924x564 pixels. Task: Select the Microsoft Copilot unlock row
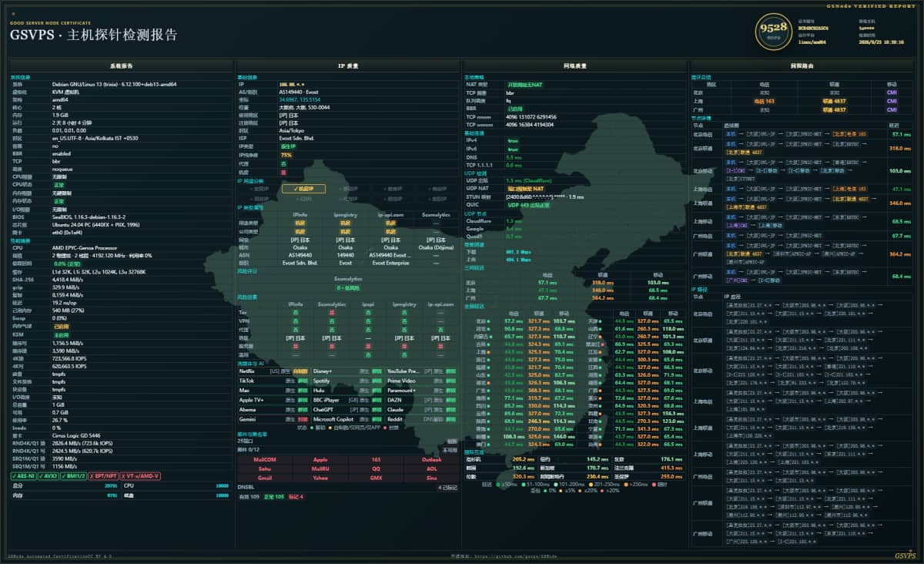(x=347, y=419)
